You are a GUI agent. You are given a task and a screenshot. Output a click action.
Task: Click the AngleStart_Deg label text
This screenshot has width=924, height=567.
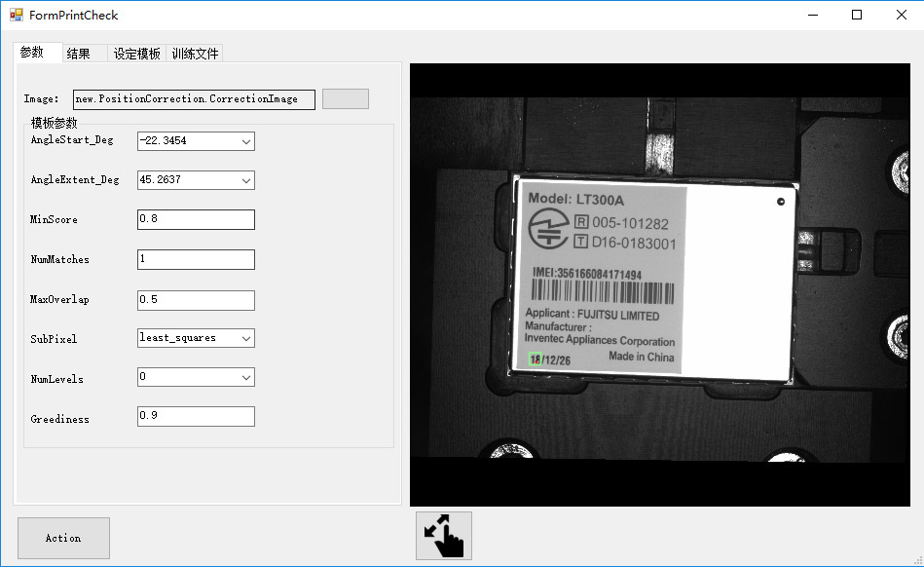72,140
